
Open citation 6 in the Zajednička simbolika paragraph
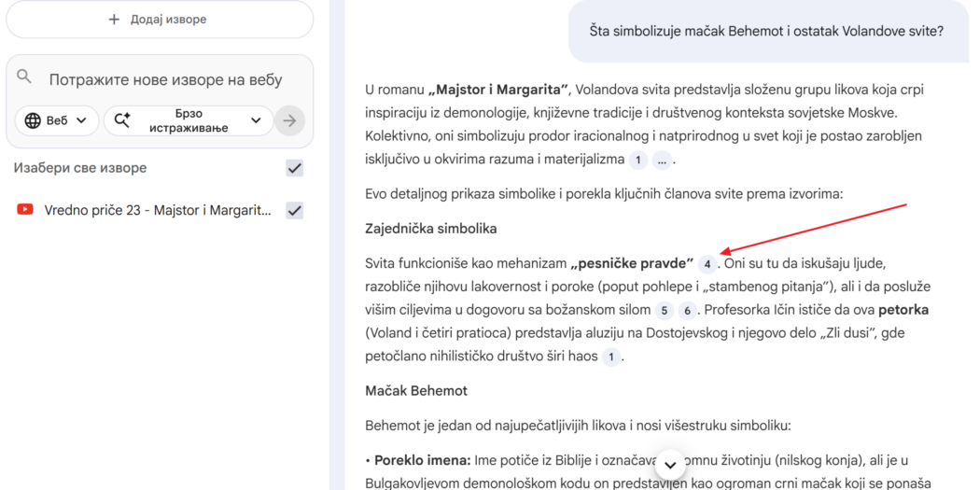pyautogui.click(x=688, y=311)
